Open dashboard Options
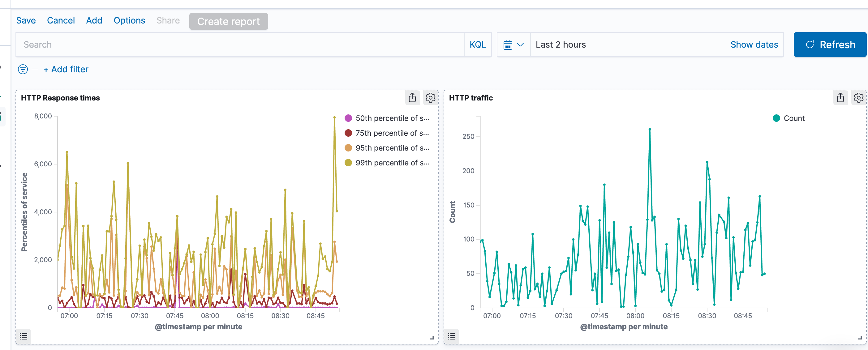The image size is (868, 350). click(x=129, y=20)
